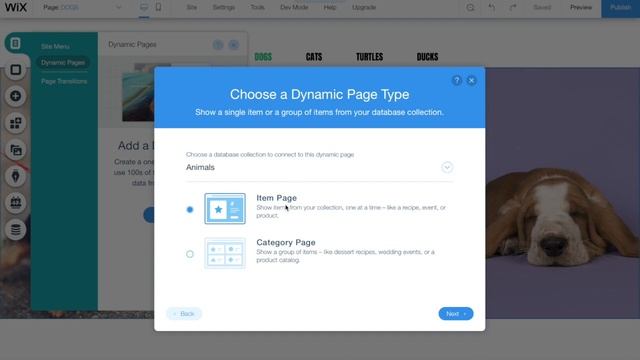640x360 pixels.
Task: Close the Dynamic Page Type dialog
Action: [x=471, y=80]
